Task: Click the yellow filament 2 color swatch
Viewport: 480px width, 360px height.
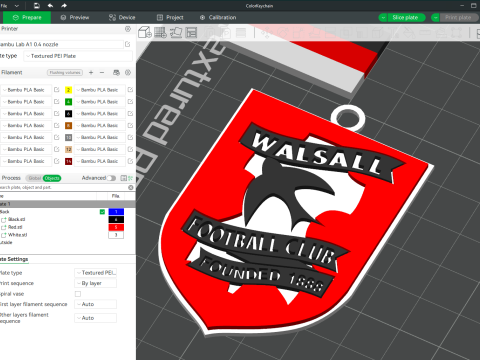Action: [68, 90]
